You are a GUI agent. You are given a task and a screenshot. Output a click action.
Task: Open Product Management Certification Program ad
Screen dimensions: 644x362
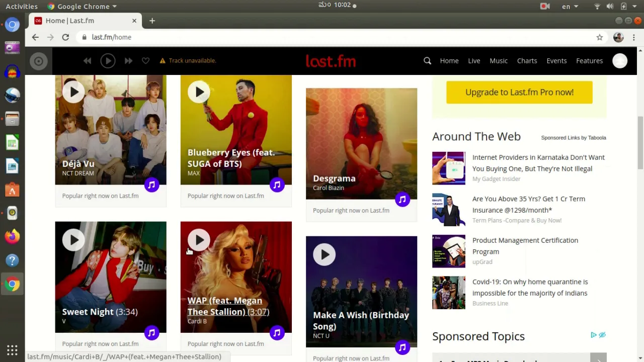coord(525,246)
